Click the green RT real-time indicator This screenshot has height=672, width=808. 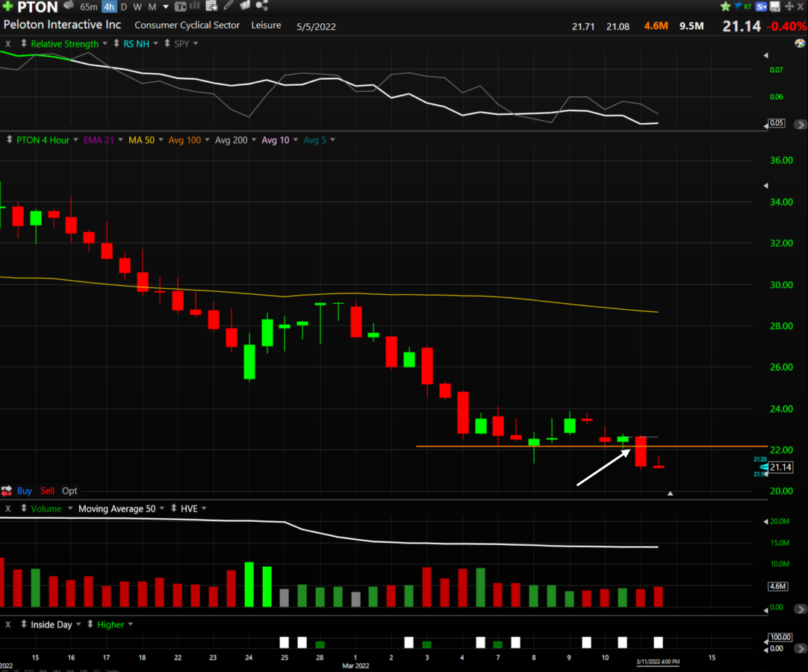[x=748, y=7]
